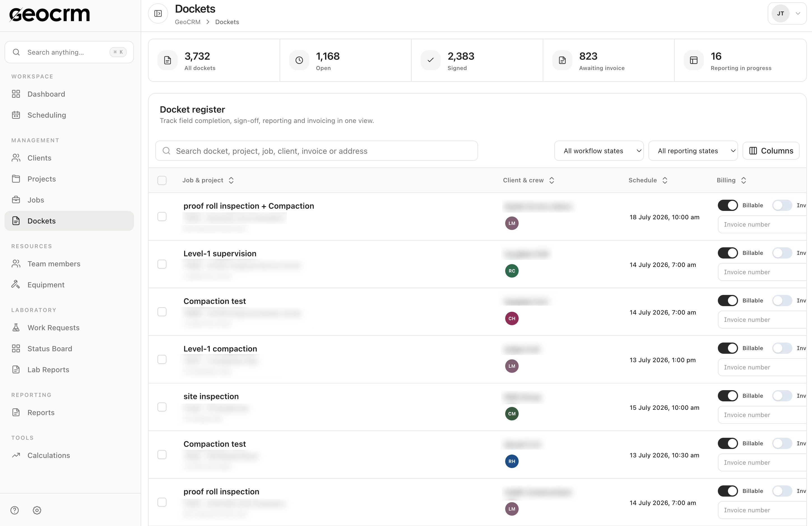Click the LM avatar on Level-1 compaction row
Viewport: 812px width, 526px height.
click(x=512, y=366)
